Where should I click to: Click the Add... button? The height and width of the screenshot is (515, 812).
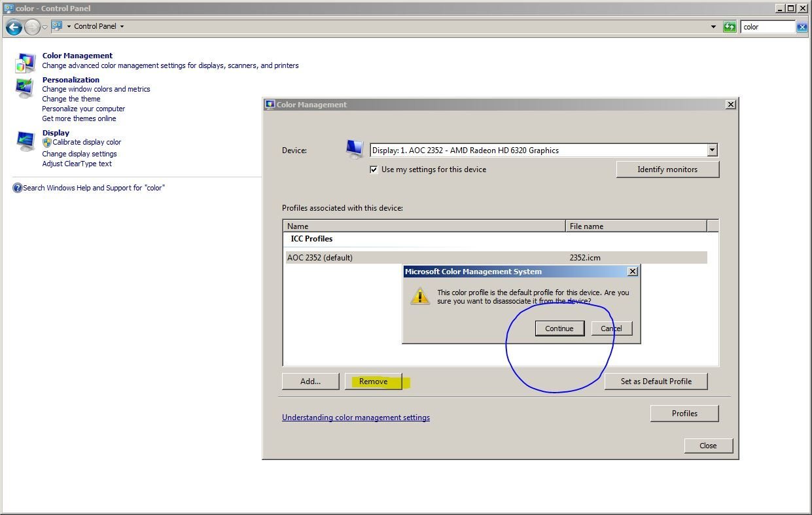[x=310, y=382]
